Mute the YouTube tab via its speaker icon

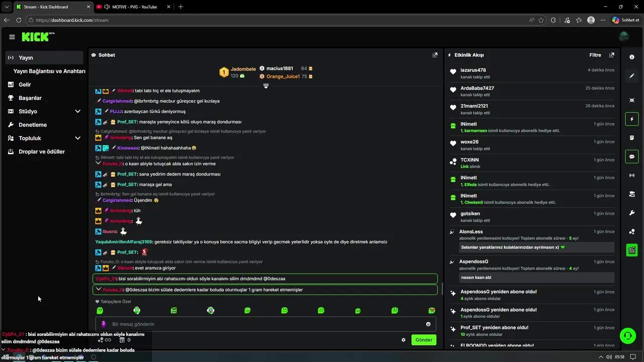(x=107, y=7)
